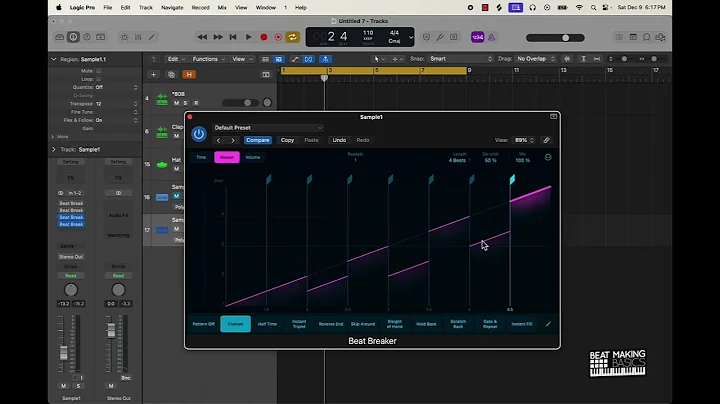720x404 pixels.
Task: Toggle the Beat Breaker plugin power button
Action: click(x=199, y=134)
